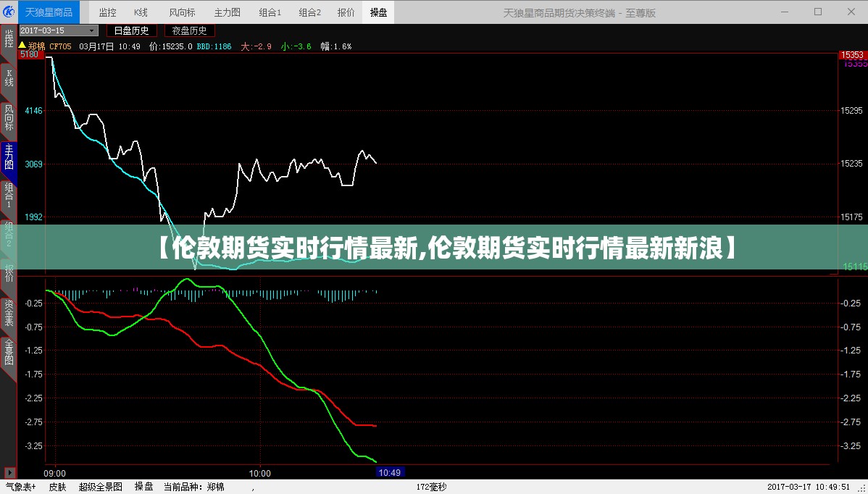The width and height of the screenshot is (868, 494).
Task: Click the 15295 right price axis label
Action: (852, 111)
